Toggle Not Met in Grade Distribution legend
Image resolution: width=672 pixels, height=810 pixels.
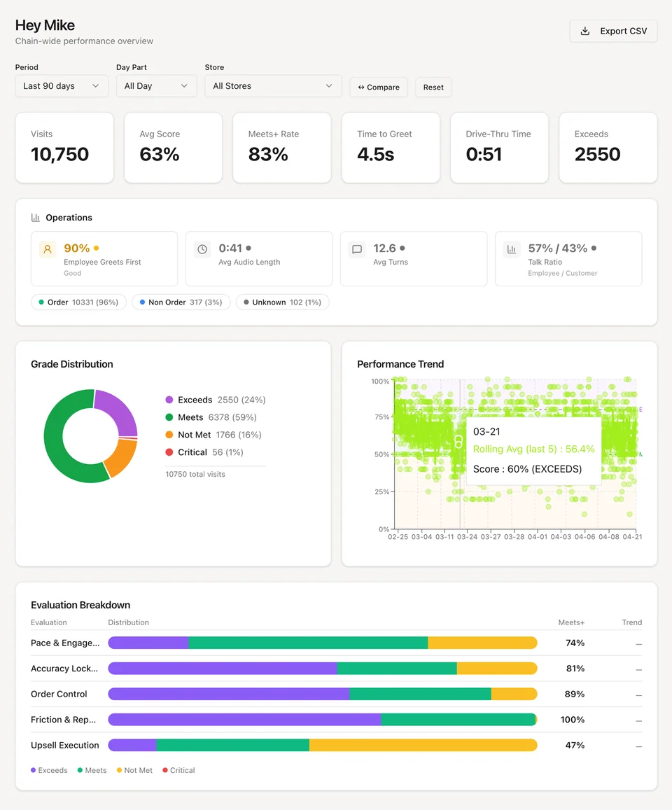point(213,435)
